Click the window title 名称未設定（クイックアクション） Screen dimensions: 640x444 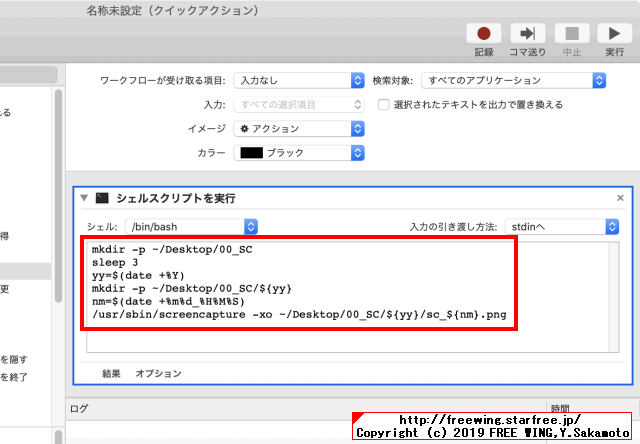coord(172,10)
